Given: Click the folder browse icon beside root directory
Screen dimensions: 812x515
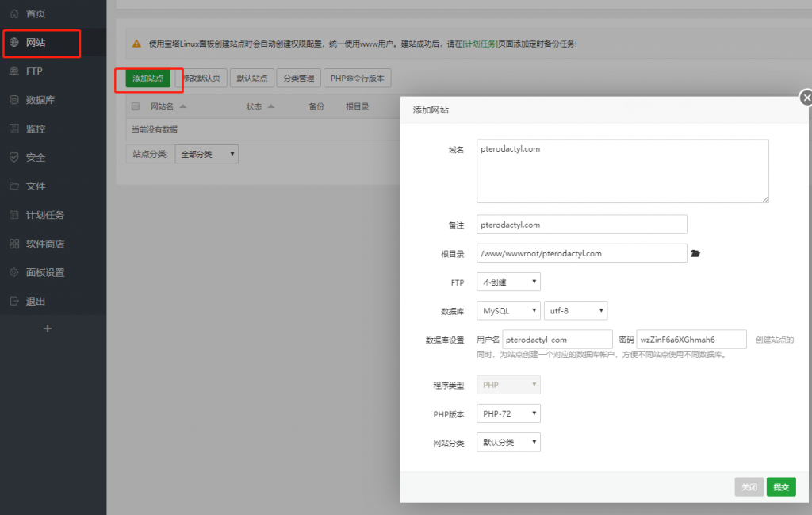Looking at the screenshot, I should [x=695, y=253].
